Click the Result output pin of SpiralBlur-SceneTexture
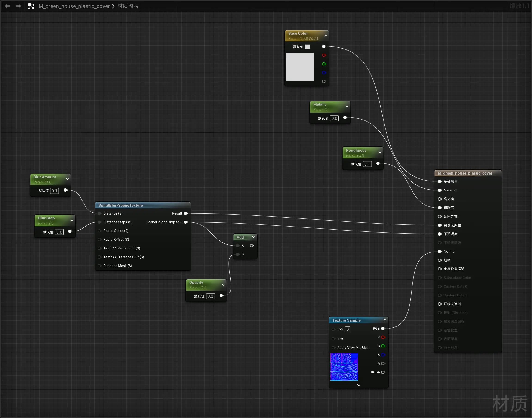 (186, 213)
